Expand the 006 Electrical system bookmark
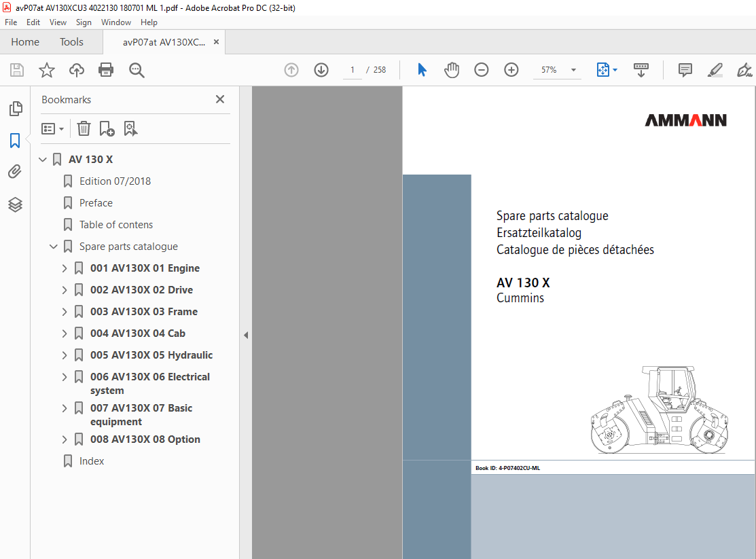The image size is (756, 559). tap(65, 377)
